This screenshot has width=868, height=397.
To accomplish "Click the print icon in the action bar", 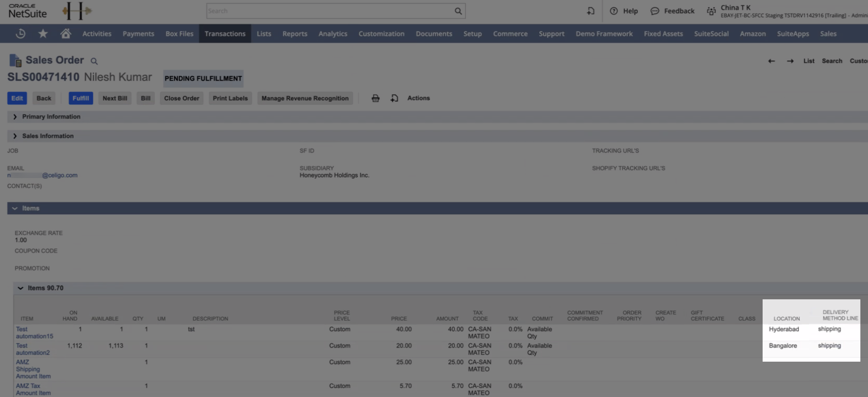I will (375, 98).
